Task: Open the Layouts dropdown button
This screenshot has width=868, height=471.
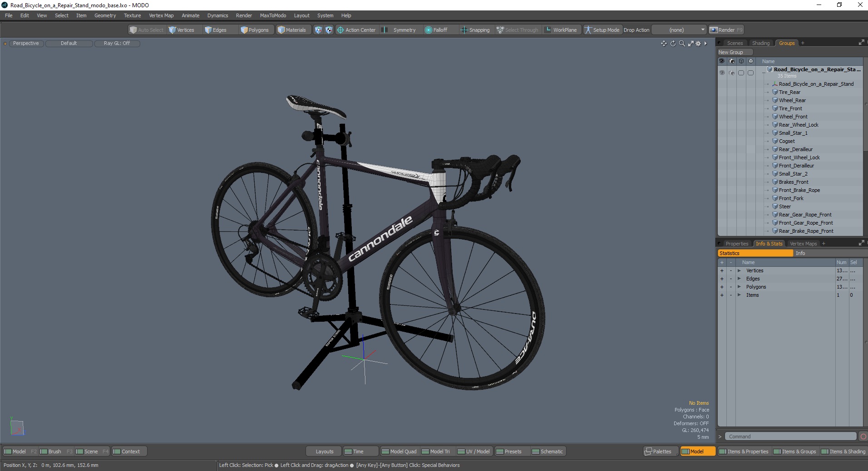Action: [324, 451]
